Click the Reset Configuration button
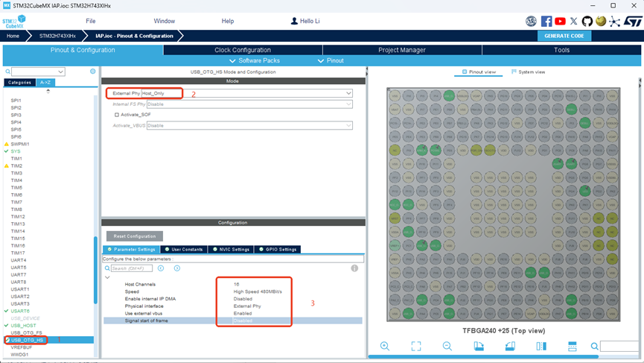Screen dimensions: 644x363 [135, 236]
